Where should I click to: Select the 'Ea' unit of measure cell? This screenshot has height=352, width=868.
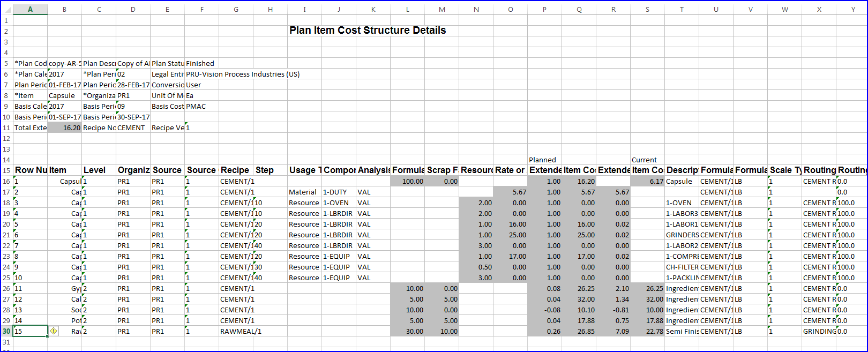pyautogui.click(x=201, y=95)
